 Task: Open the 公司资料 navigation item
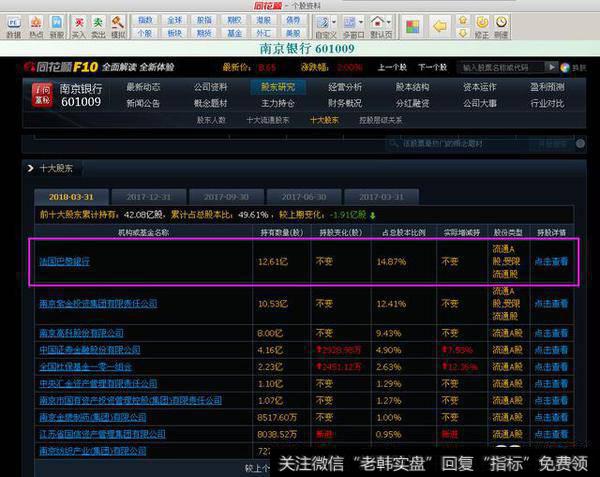[x=210, y=87]
